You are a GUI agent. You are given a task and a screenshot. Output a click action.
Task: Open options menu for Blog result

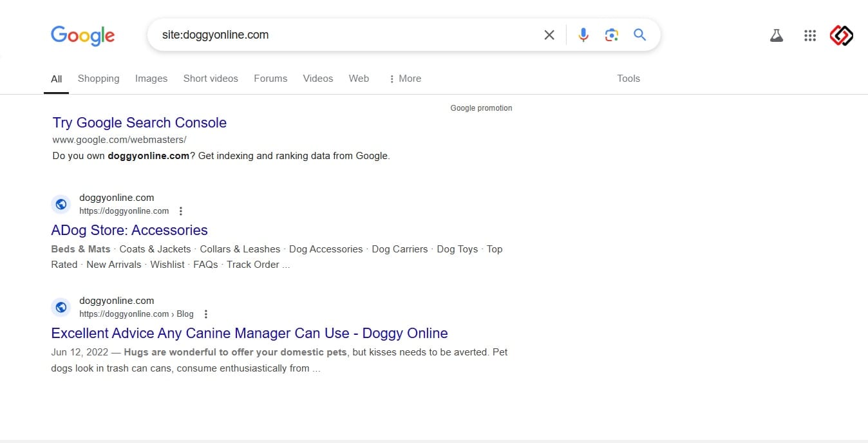205,314
